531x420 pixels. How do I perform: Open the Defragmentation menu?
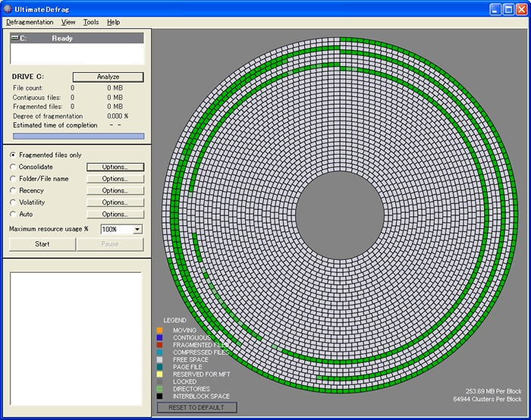(x=30, y=22)
